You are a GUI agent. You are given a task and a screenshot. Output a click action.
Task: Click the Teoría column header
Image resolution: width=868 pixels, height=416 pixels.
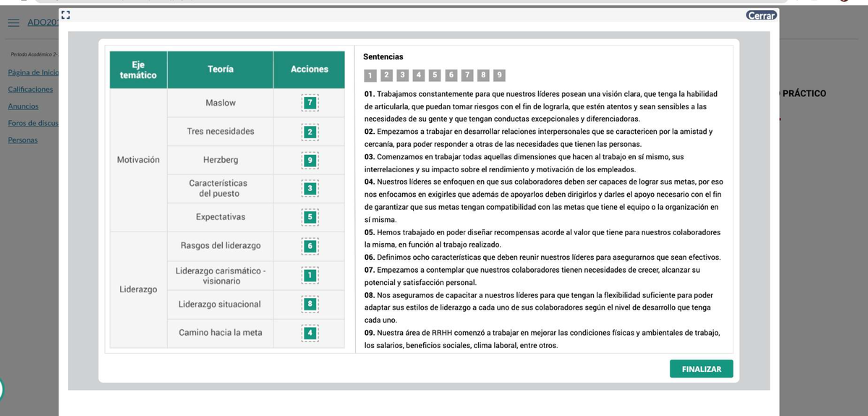(221, 69)
